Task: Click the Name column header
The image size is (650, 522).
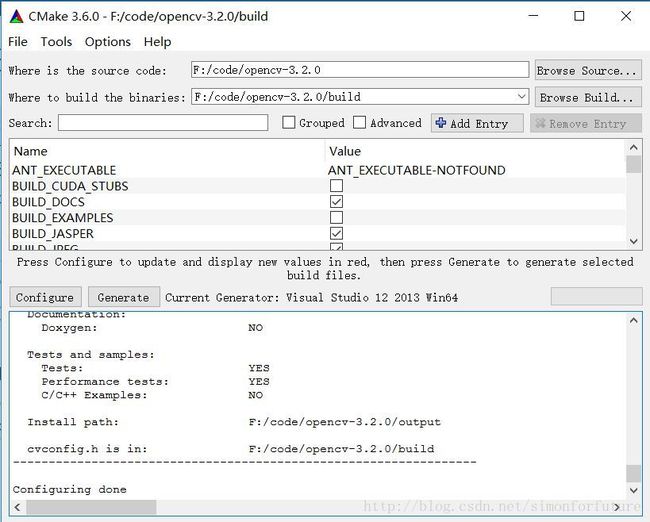Action: [x=31, y=151]
